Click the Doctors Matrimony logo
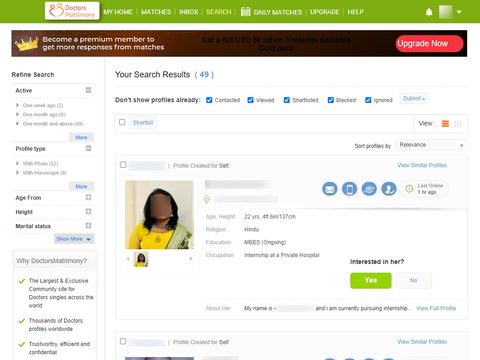 click(72, 11)
